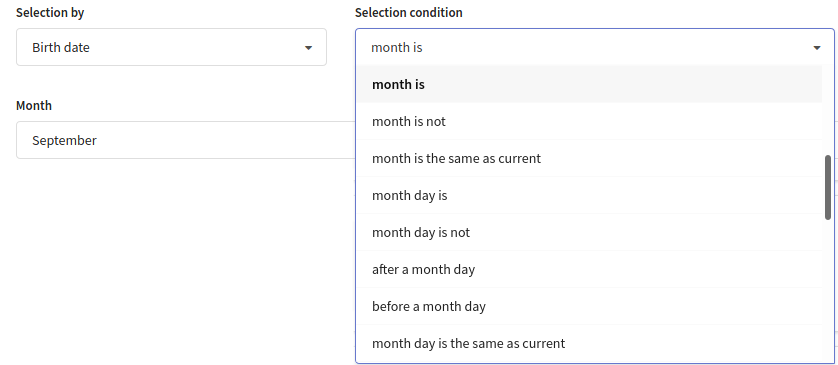Pick "month is the same as current"
The width and height of the screenshot is (838, 365).
[589, 158]
